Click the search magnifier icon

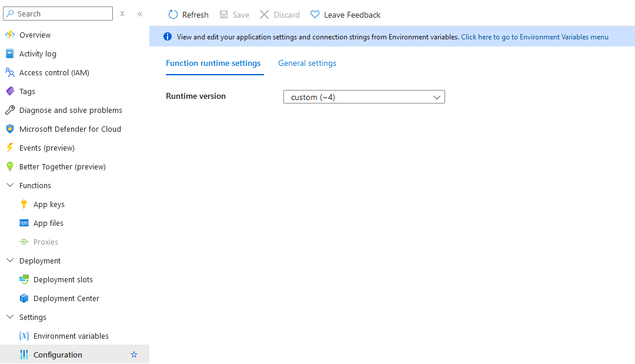tap(10, 14)
